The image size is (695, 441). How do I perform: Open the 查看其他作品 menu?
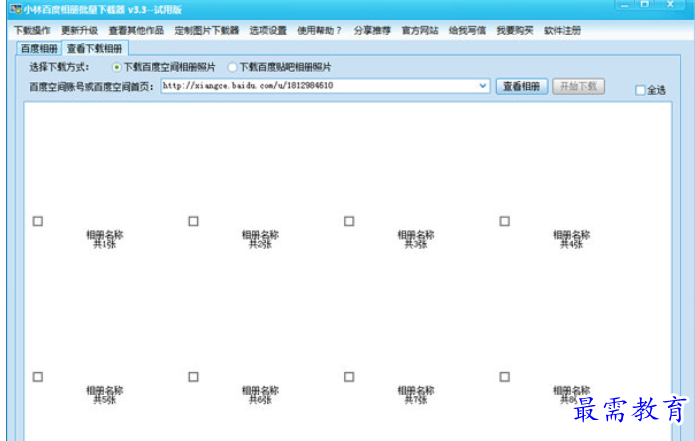click(x=136, y=31)
